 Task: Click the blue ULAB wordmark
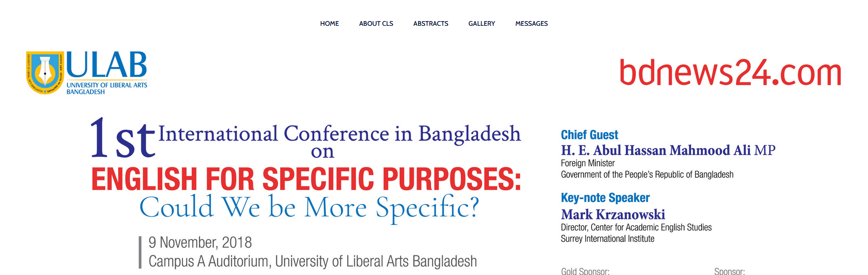click(107, 65)
